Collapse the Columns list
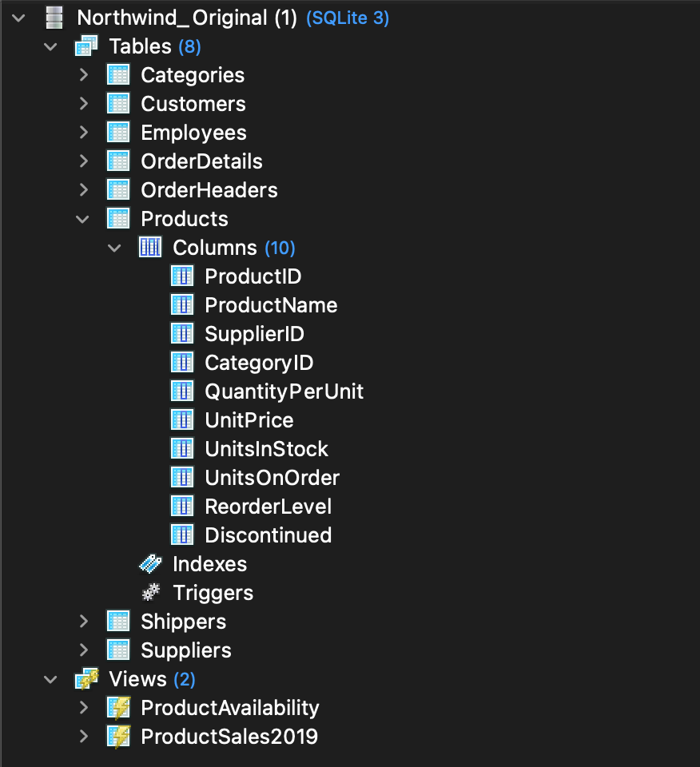The width and height of the screenshot is (700, 767). (x=114, y=247)
